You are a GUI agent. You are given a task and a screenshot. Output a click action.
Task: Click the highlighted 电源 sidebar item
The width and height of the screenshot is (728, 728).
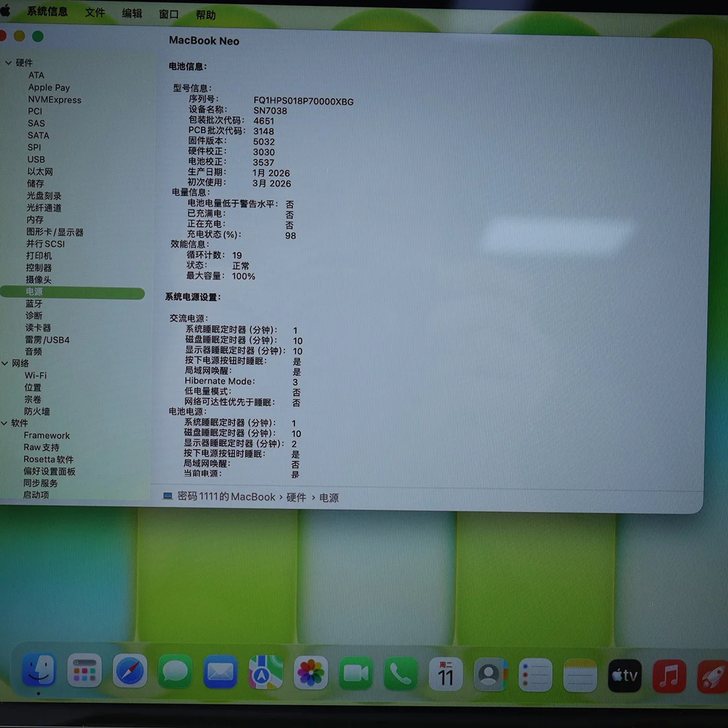[72, 293]
